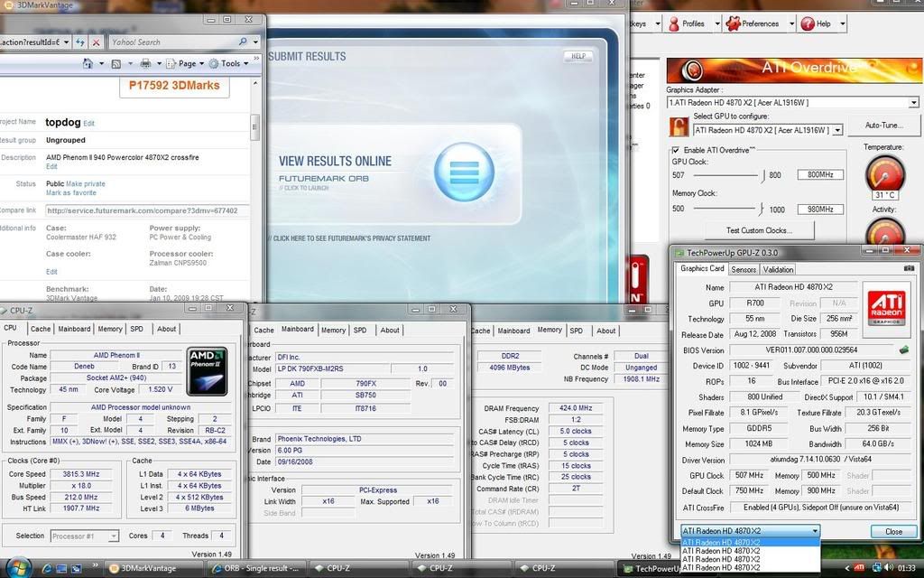Click the red stop-loading X in browser
This screenshot has width=924, height=578.
click(96, 42)
